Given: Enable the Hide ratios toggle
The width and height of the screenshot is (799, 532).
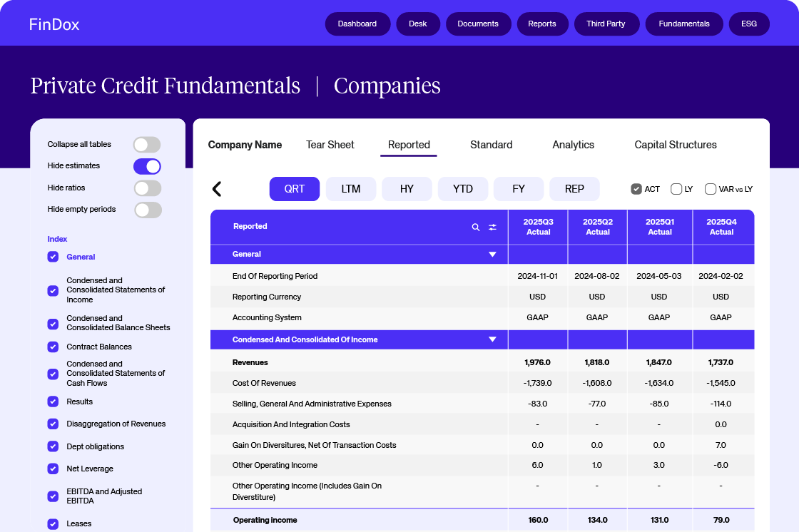Looking at the screenshot, I should [147, 188].
